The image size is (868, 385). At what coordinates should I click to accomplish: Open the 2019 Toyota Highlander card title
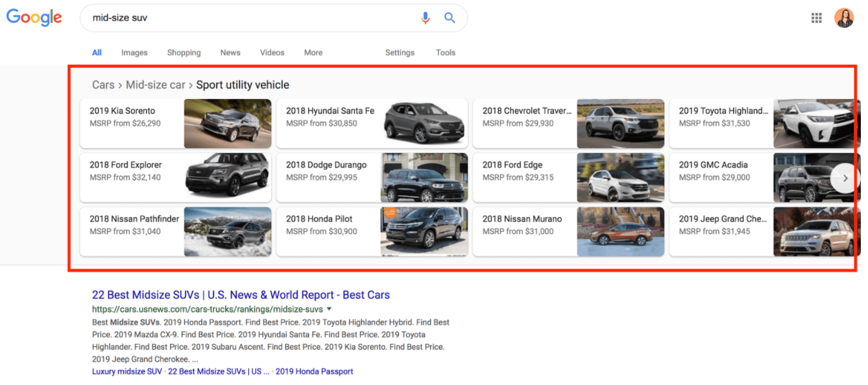coord(723,111)
